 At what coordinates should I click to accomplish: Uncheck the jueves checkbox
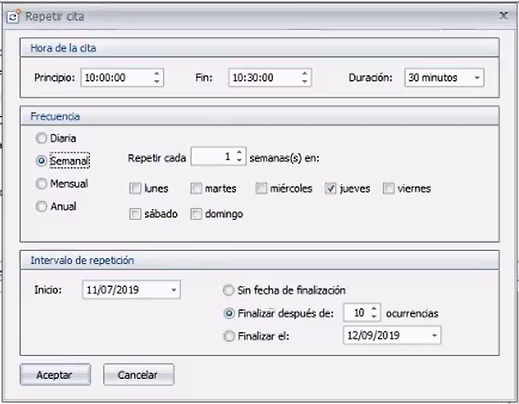(330, 189)
